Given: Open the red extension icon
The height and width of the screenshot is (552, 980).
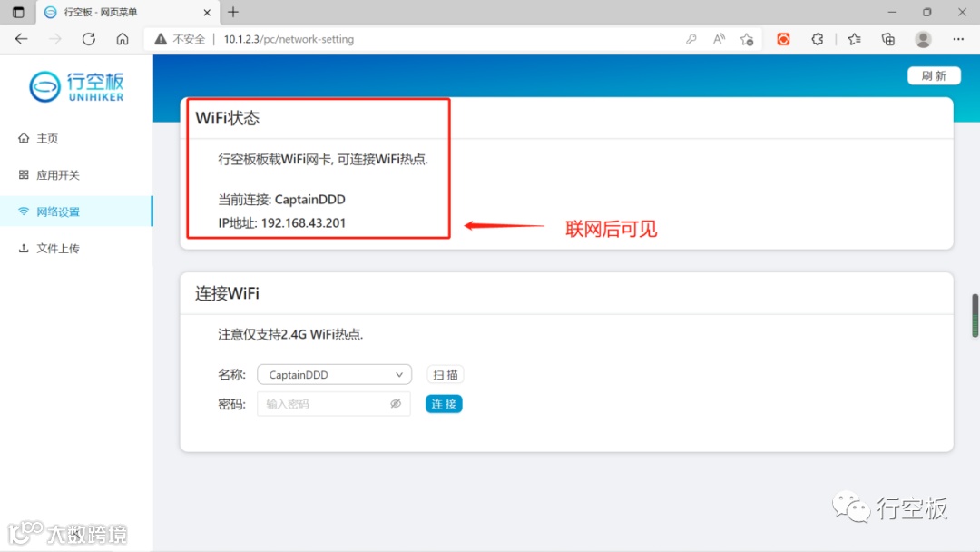Looking at the screenshot, I should coord(783,39).
